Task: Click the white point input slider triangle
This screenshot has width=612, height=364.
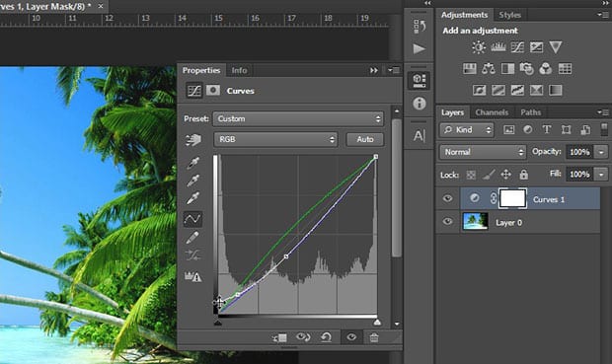Action: click(x=377, y=323)
